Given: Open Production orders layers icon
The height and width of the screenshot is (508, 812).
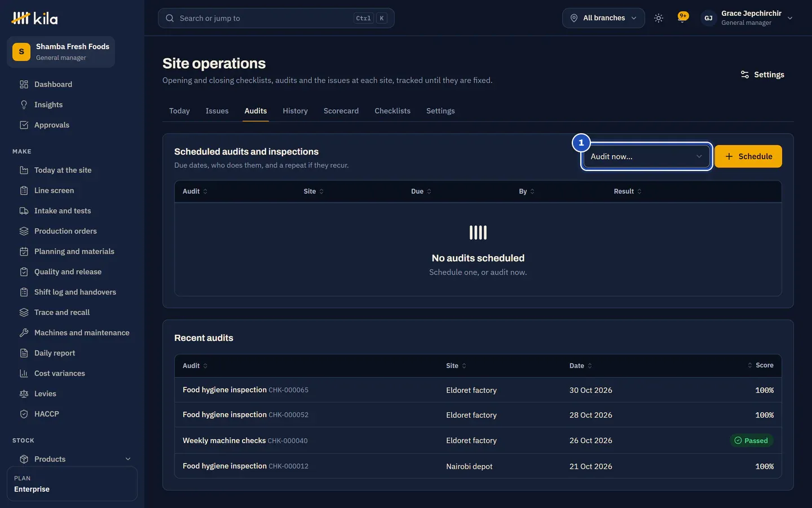Looking at the screenshot, I should [x=24, y=231].
